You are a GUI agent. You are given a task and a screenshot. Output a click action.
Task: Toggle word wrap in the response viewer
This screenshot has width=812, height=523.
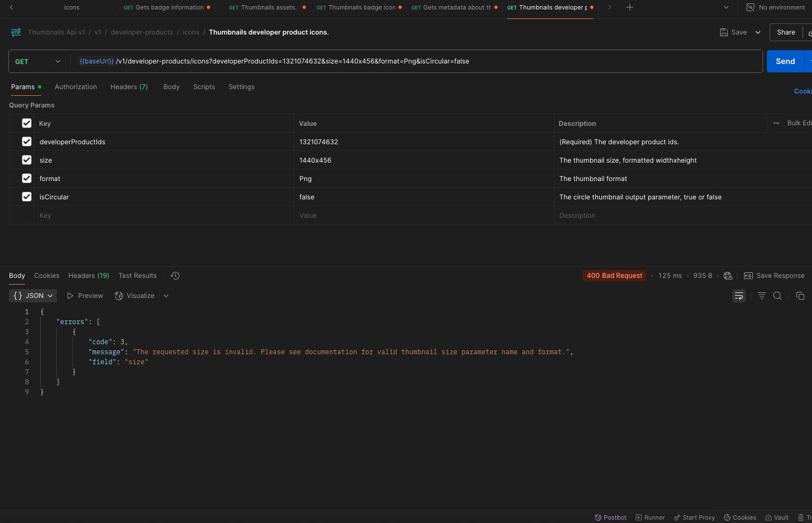tap(738, 296)
